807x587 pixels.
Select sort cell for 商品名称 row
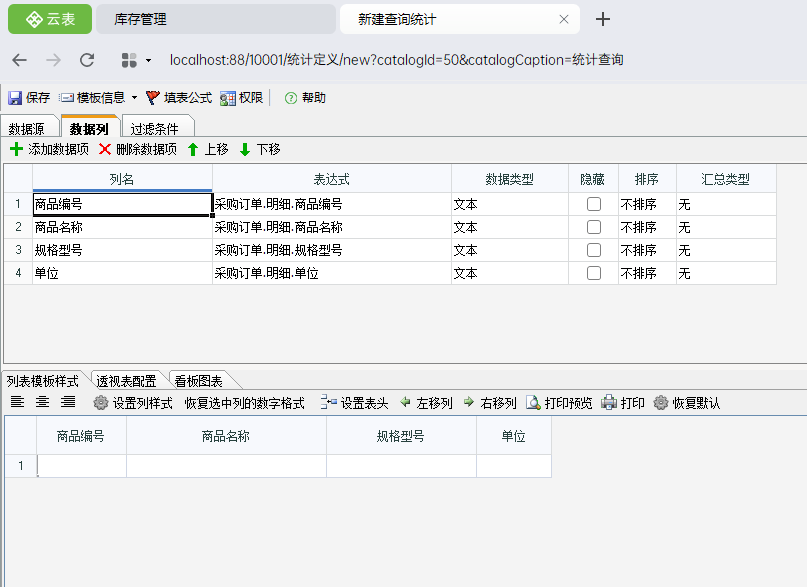pyautogui.click(x=647, y=227)
